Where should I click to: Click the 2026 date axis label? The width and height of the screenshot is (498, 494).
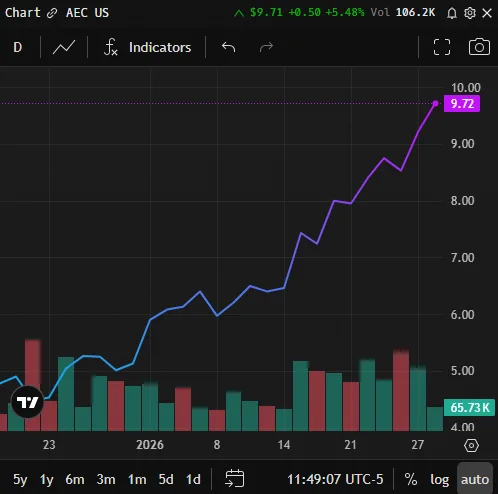tap(150, 445)
